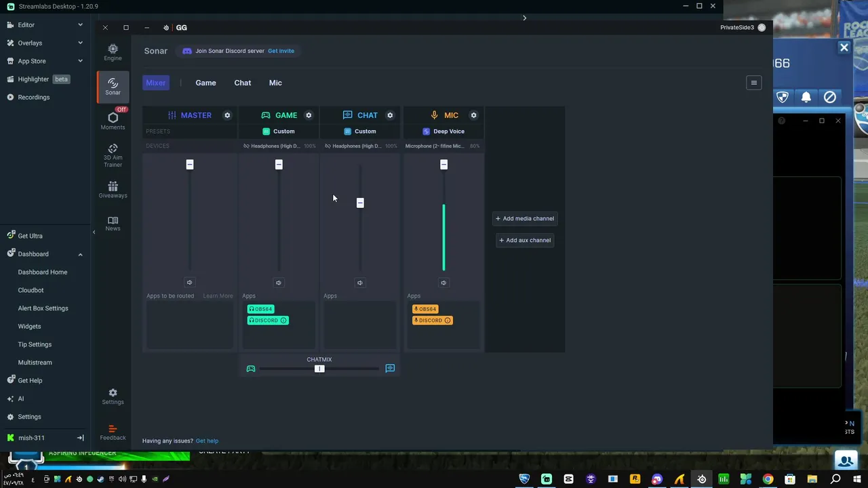This screenshot has height=488, width=868.
Task: Click the Windows Start button
Action: click(x=857, y=479)
